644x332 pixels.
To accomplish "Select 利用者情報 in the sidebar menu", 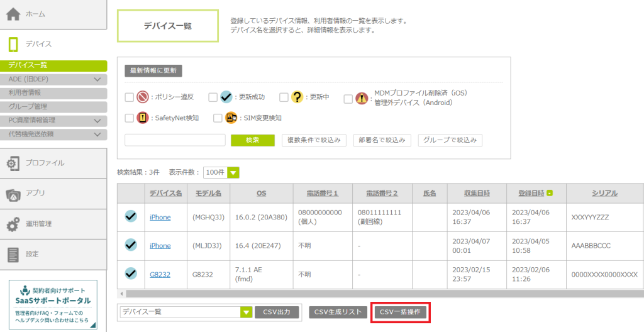I will tap(25, 92).
